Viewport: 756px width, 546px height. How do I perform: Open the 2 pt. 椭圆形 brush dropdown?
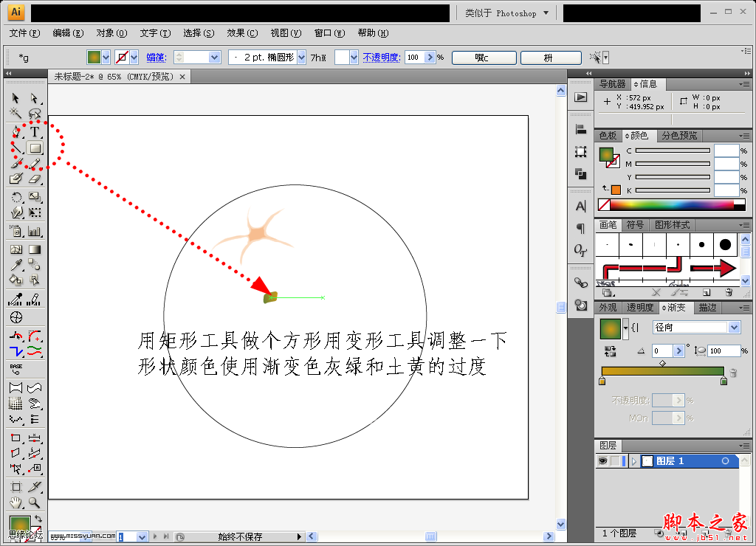click(301, 58)
